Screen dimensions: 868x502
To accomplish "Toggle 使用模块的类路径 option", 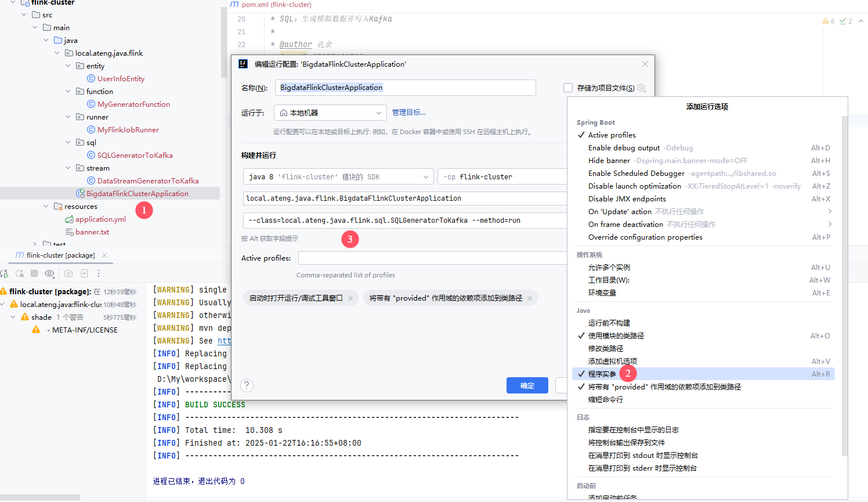I will tap(616, 336).
